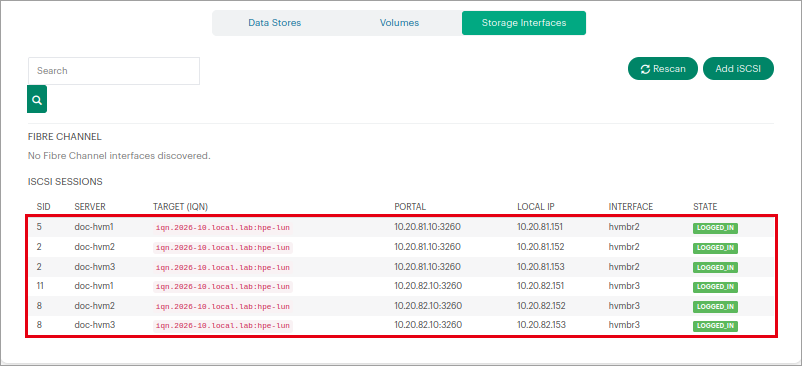Viewport: 802px width, 366px height.
Task: Click local IP 10.20.82.153
Action: pyautogui.click(x=541, y=325)
